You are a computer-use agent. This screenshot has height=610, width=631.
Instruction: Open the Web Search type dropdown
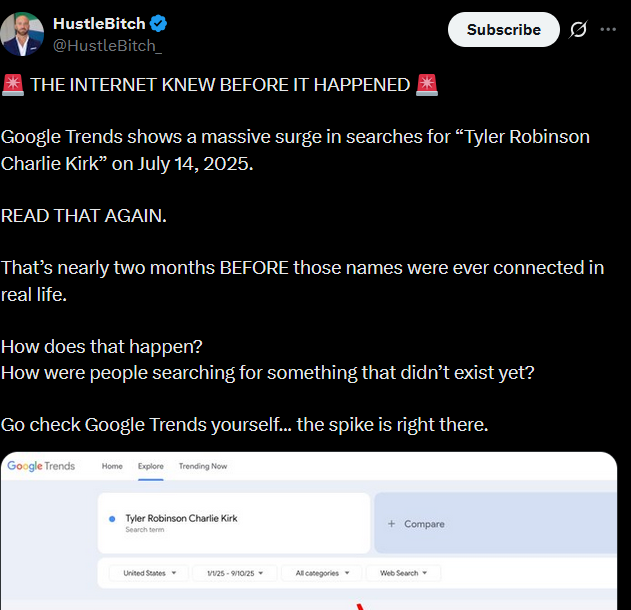click(403, 573)
